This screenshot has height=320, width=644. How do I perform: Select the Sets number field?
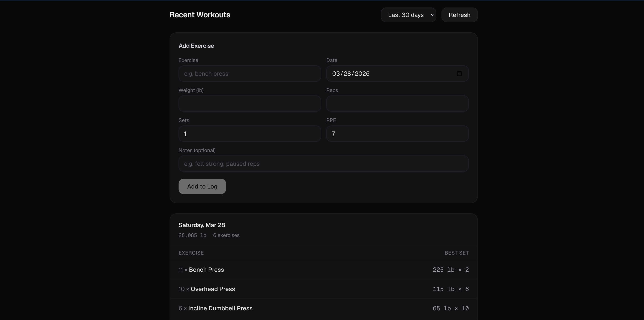coord(249,133)
